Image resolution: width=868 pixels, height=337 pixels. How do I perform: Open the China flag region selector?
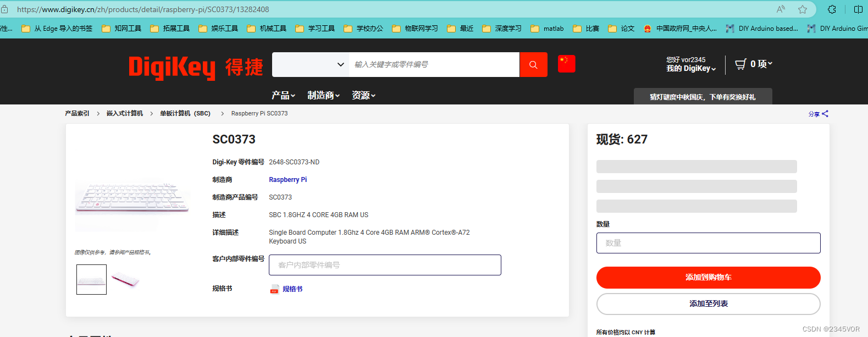click(566, 64)
